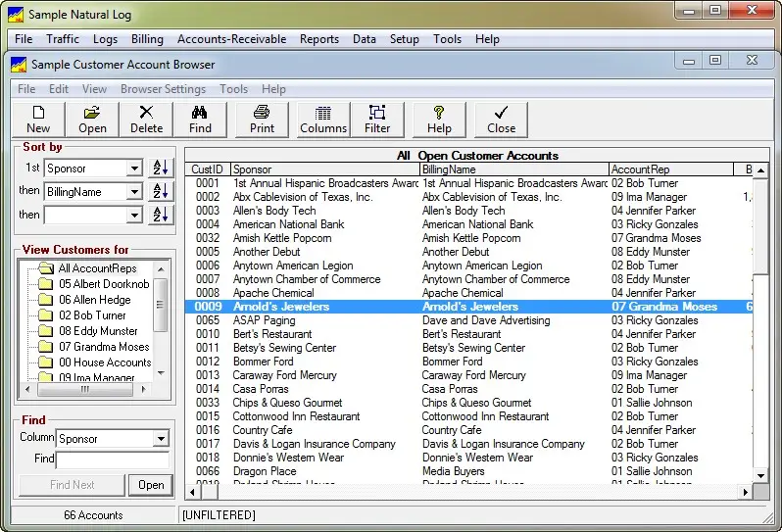Select the Caraway Ford Mercury row
This screenshot has width=782, height=532.
(468, 375)
